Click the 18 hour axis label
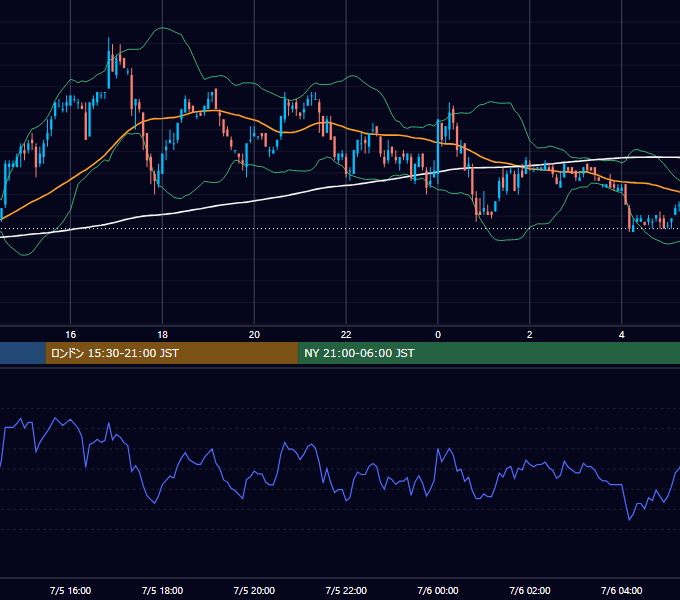 click(162, 335)
